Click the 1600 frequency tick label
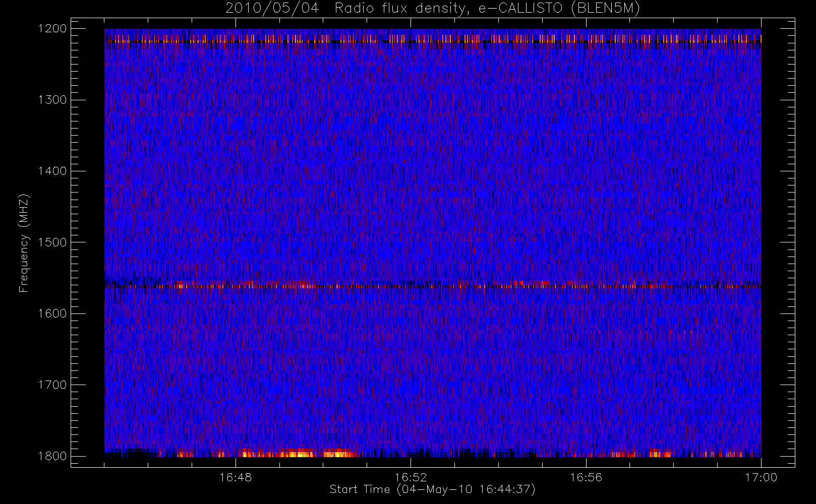The width and height of the screenshot is (816, 504). 52,313
